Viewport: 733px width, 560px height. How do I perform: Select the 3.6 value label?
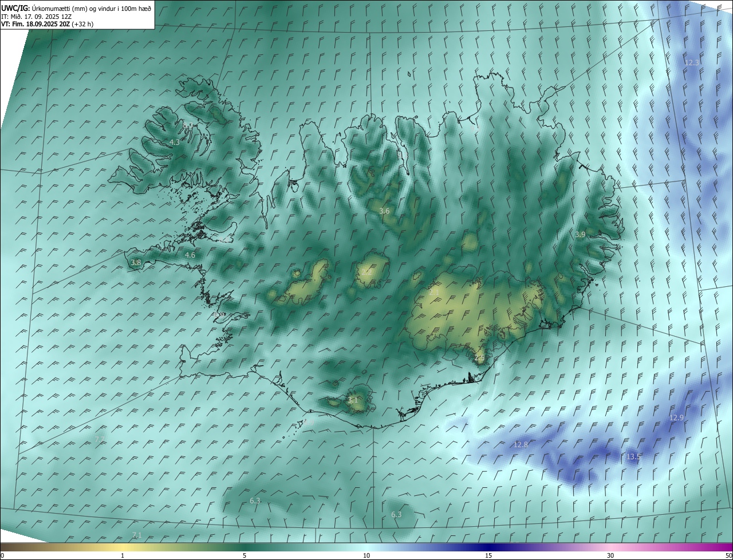pos(384,211)
